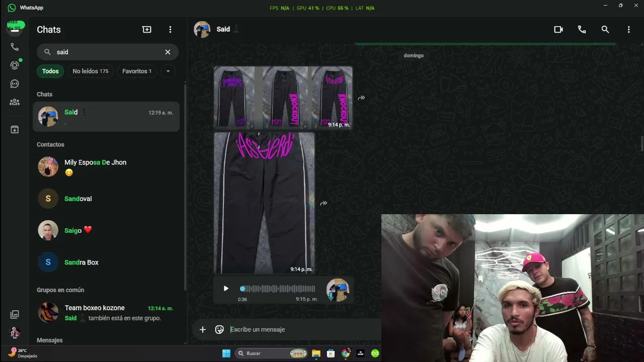Play the 0:36 voice message
644x362 pixels.
[226, 289]
